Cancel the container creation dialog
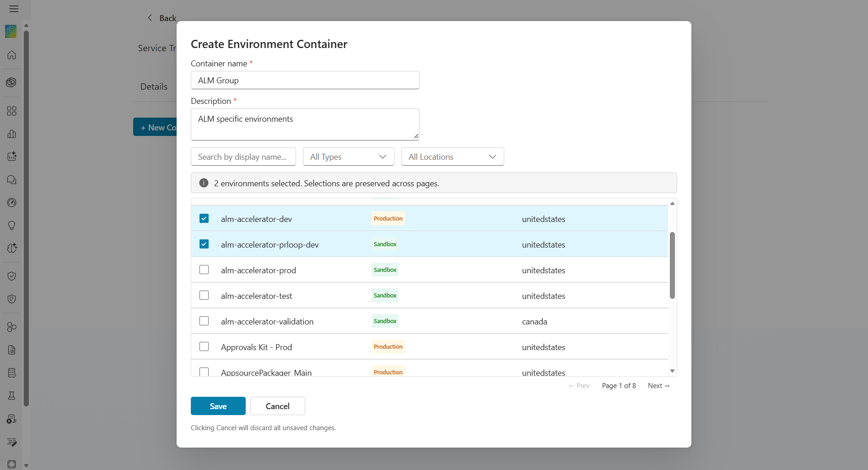This screenshot has width=868, height=470. pos(277,406)
